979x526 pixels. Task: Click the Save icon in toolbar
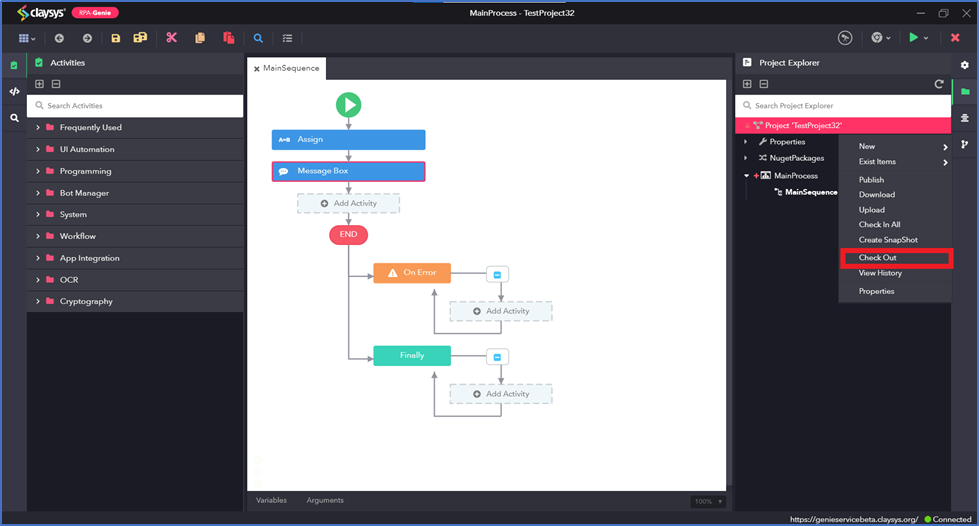coord(116,38)
